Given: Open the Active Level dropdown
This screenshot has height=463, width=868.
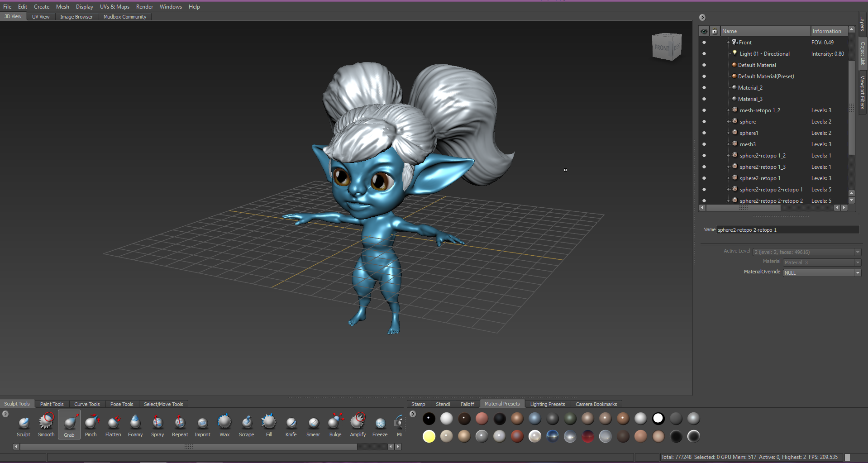Looking at the screenshot, I should click(x=806, y=252).
